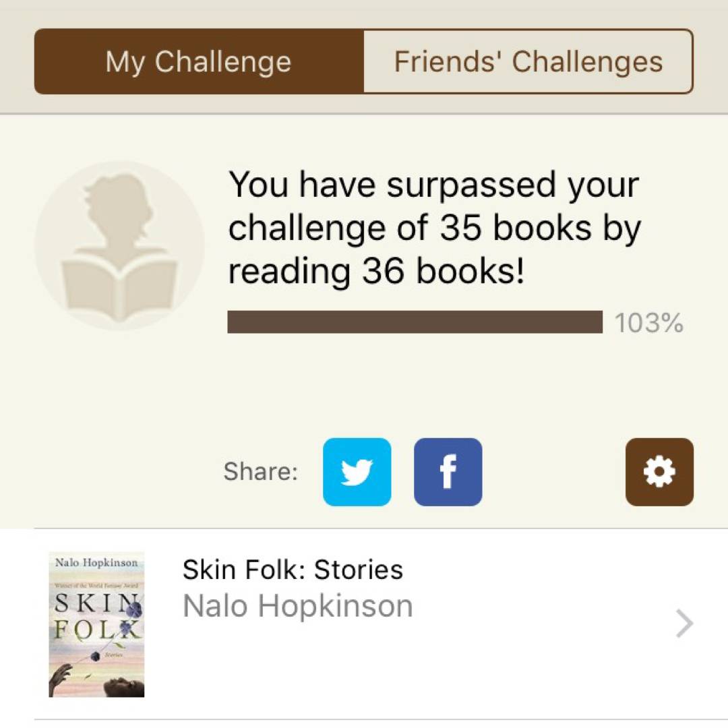Click the author name printed on the cover
This screenshot has width=728, height=728.
pyautogui.click(x=96, y=562)
